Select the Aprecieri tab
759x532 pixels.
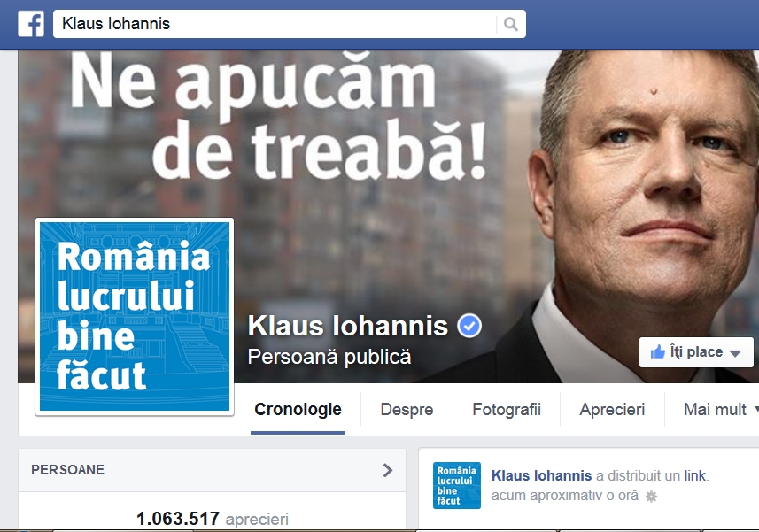point(612,410)
